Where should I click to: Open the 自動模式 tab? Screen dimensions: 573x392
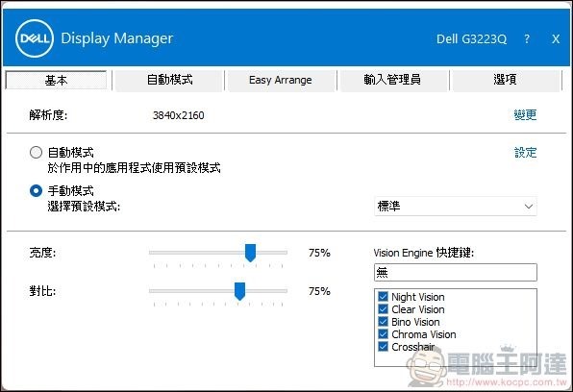click(x=169, y=80)
